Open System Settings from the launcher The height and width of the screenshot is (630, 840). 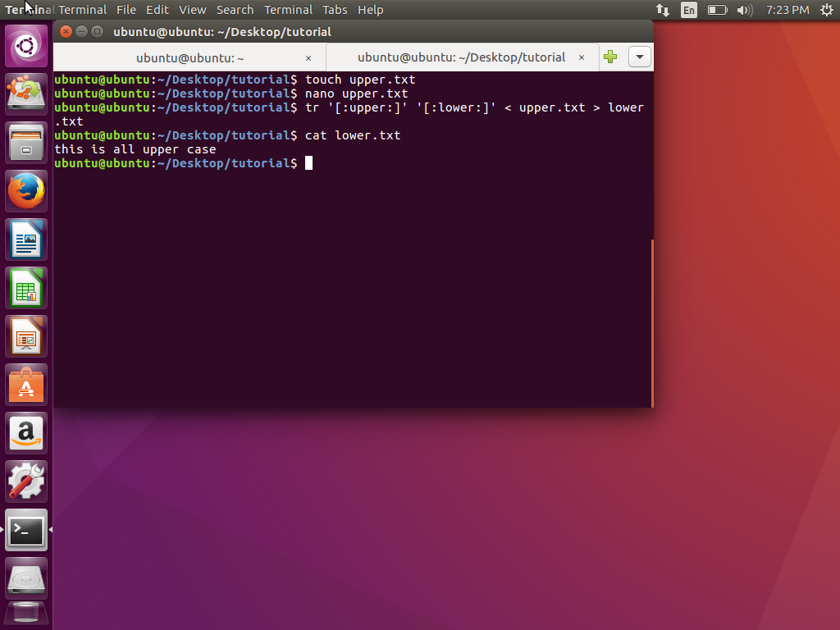click(25, 482)
